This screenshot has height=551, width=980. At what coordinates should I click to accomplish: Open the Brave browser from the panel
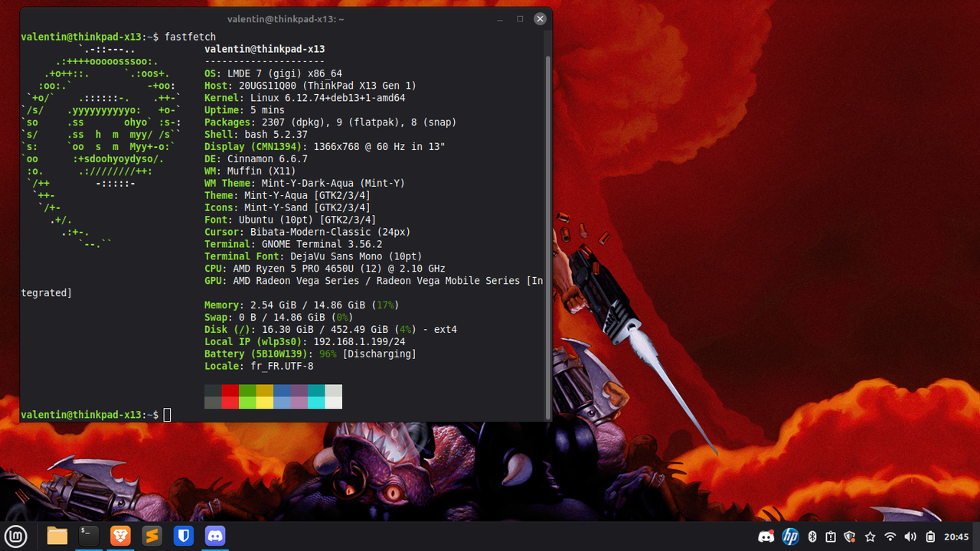(120, 536)
